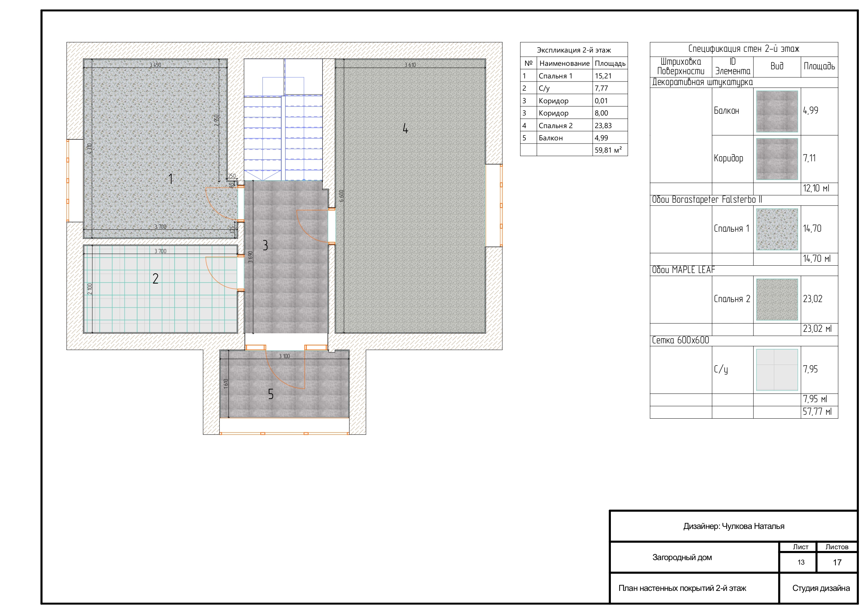Select 'Коридор' in the Спецификация table

click(x=728, y=159)
